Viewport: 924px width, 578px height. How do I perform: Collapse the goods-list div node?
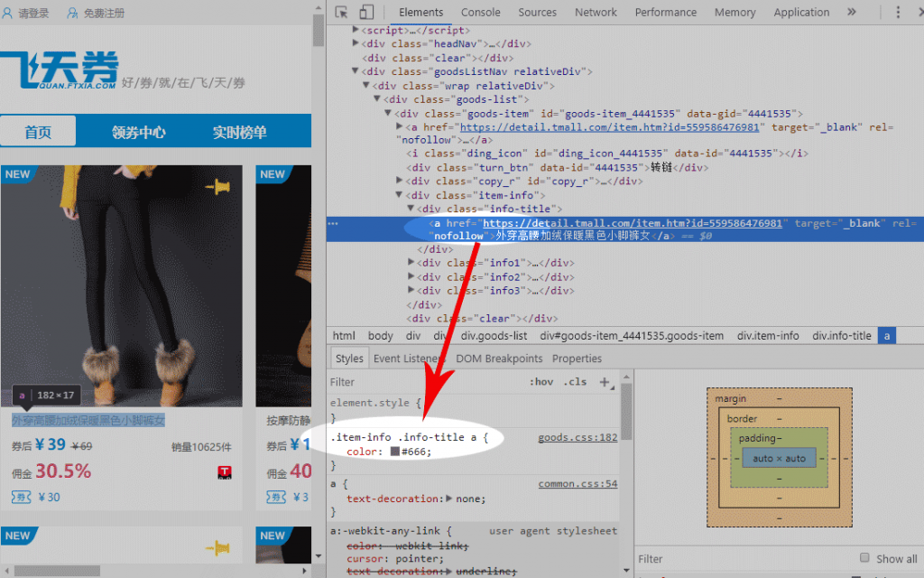coord(378,99)
